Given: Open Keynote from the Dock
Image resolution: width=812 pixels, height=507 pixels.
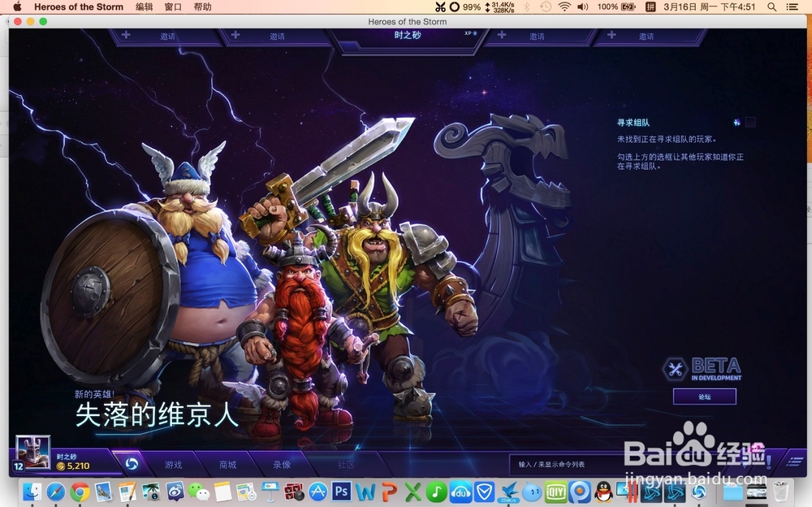Looking at the screenshot, I should pyautogui.click(x=270, y=492).
